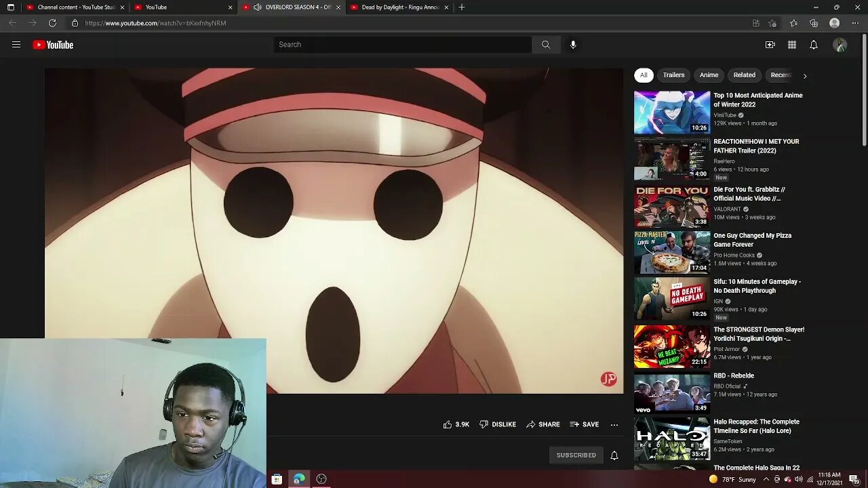Select the Anime filter chip
868x488 pixels.
[x=709, y=75]
